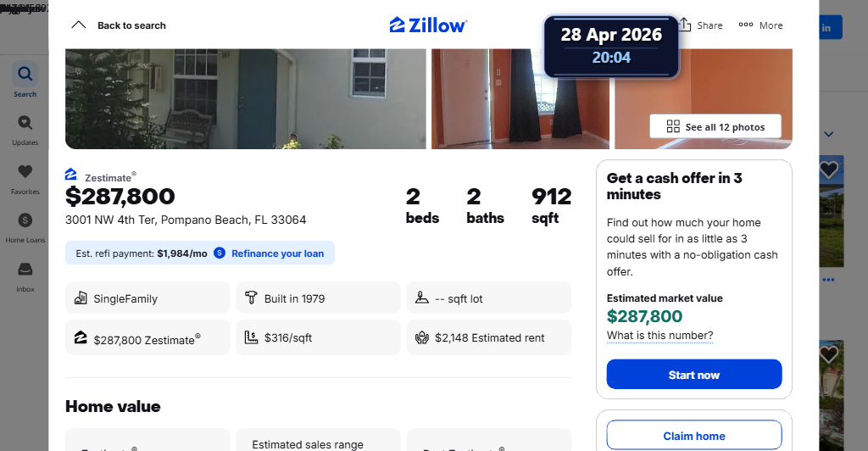Click the Zillow logo

pyautogui.click(x=428, y=25)
